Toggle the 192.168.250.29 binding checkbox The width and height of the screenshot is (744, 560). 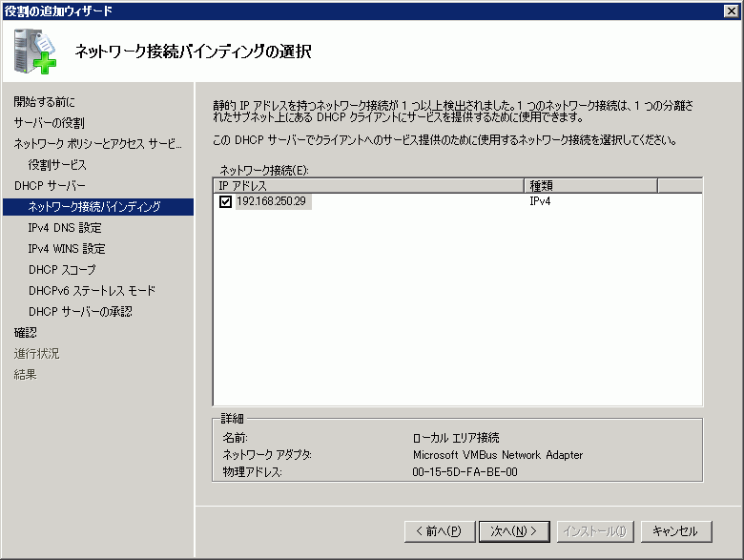point(225,201)
